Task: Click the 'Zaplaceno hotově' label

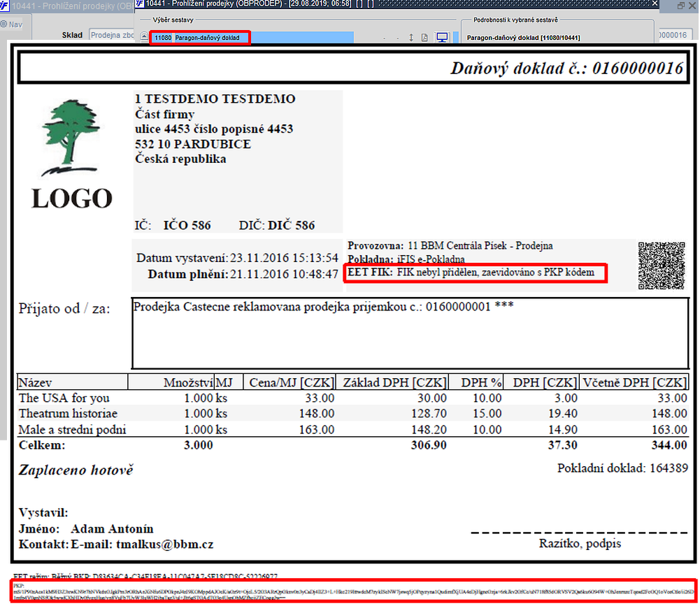Action: 76,470
